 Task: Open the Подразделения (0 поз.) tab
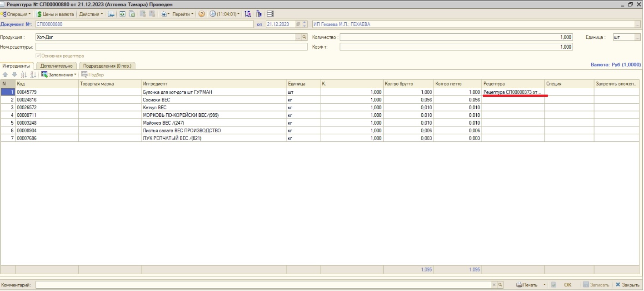107,66
